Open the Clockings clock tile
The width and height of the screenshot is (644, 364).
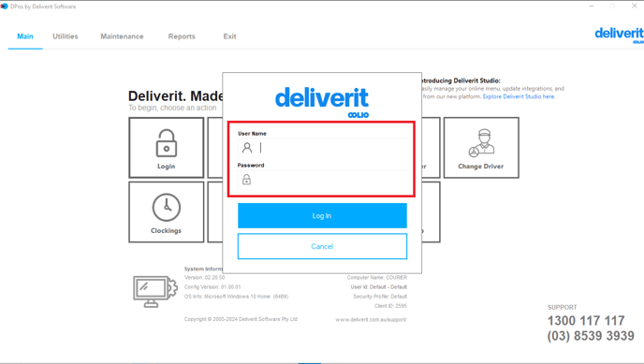[167, 212]
